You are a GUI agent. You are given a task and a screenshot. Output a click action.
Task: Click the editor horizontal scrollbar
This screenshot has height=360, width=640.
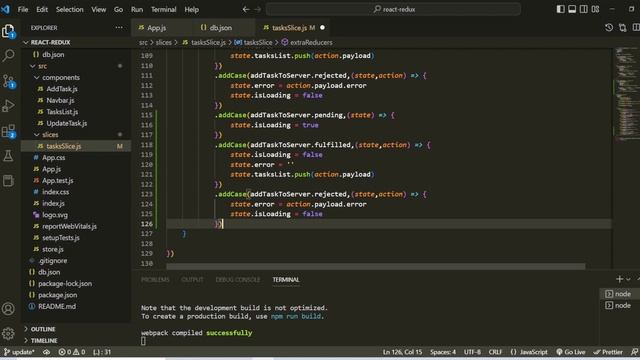(376, 266)
